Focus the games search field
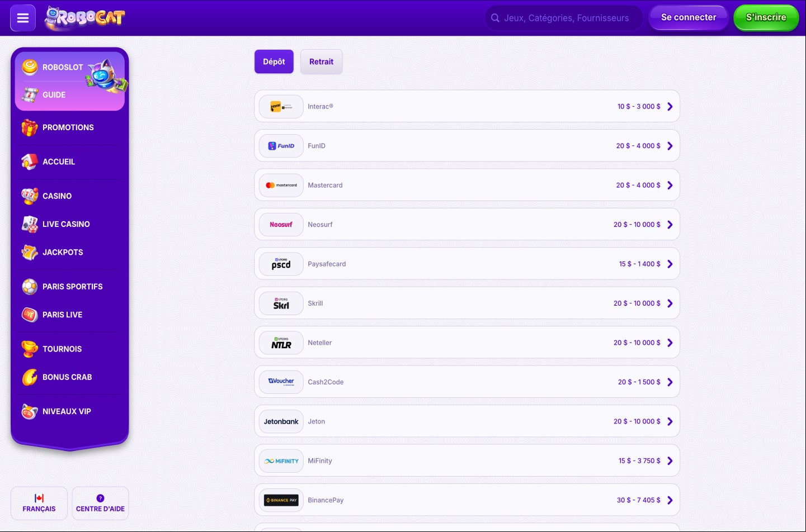The width and height of the screenshot is (806, 532). 564,18
